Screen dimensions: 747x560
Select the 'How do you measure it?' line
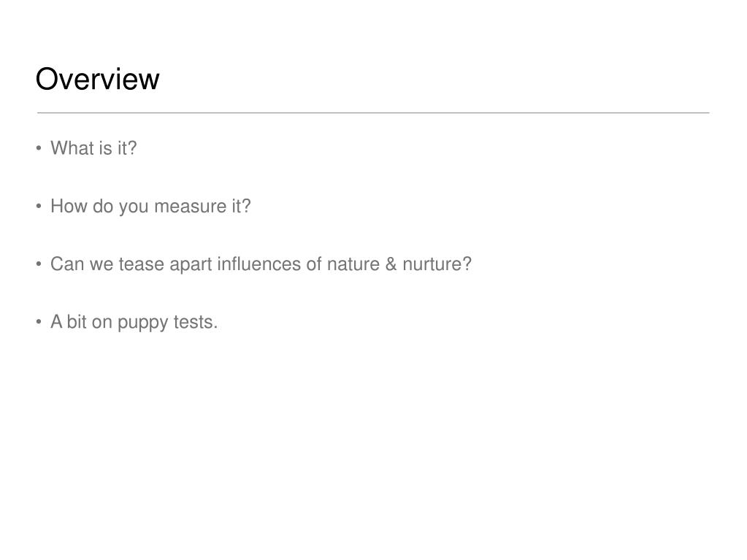click(150, 206)
